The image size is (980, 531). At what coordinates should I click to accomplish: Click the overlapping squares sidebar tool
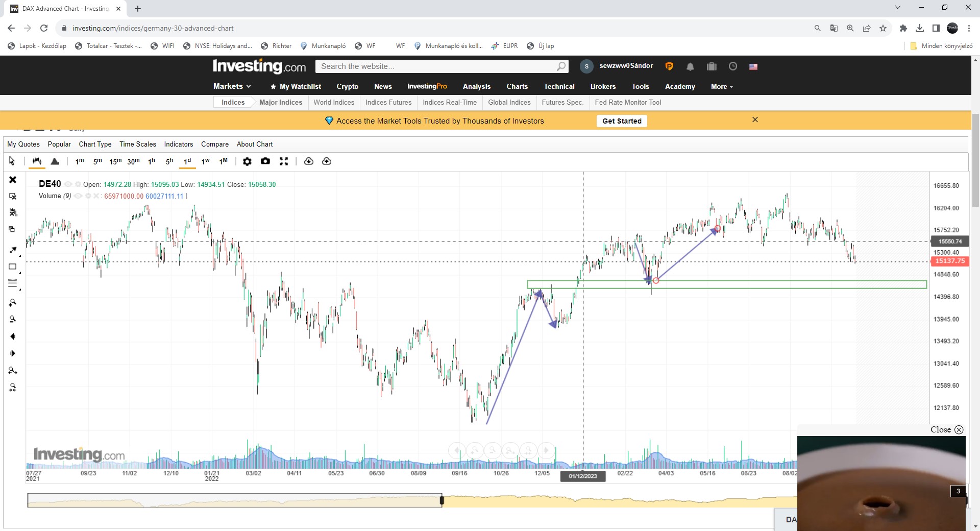[x=12, y=229]
